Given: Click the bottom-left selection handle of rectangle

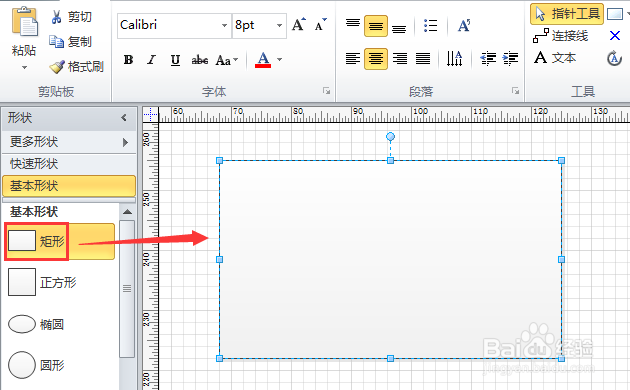Looking at the screenshot, I should tap(219, 358).
